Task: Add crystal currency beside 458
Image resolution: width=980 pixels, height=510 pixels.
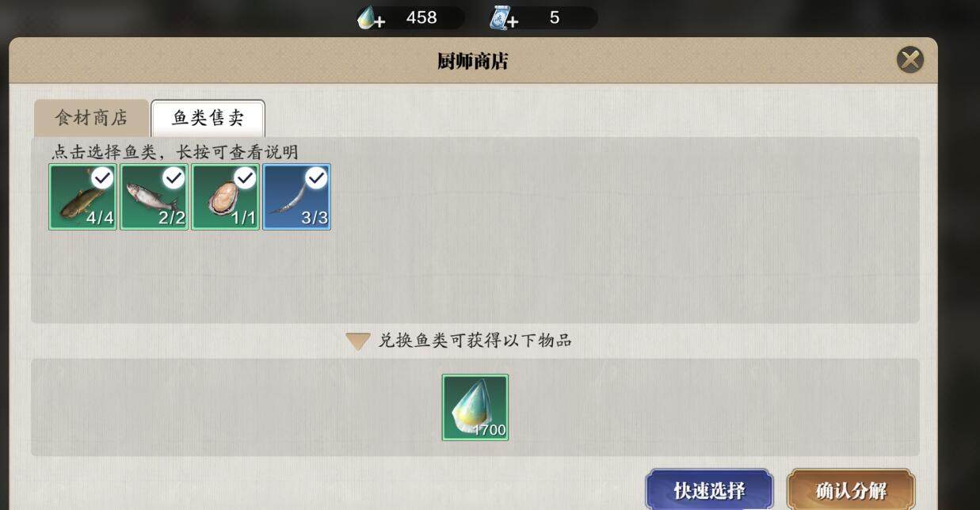Action: (x=371, y=17)
